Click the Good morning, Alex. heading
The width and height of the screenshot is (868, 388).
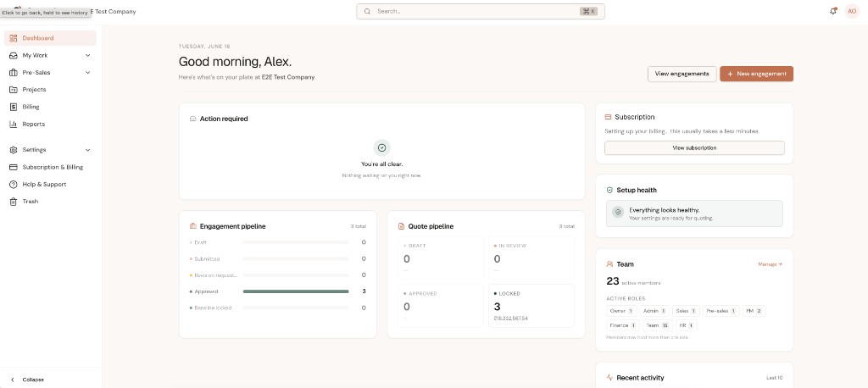[x=236, y=62]
